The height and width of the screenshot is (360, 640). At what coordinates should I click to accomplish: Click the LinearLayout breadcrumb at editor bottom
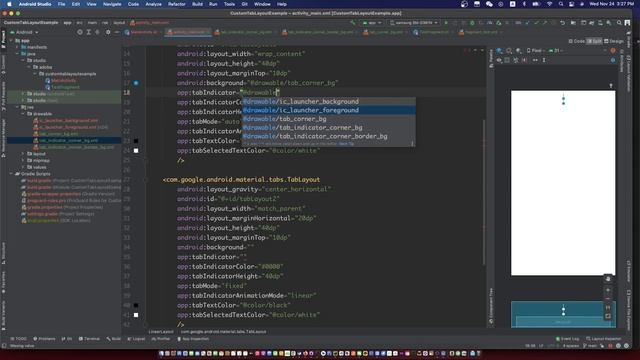click(x=161, y=331)
